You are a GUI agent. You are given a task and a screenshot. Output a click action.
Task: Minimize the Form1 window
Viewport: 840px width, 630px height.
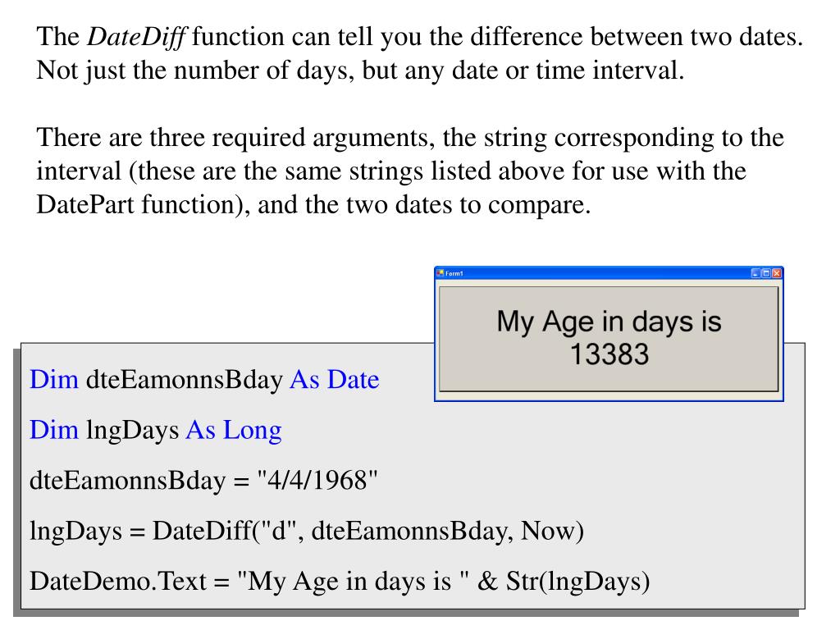tap(756, 273)
